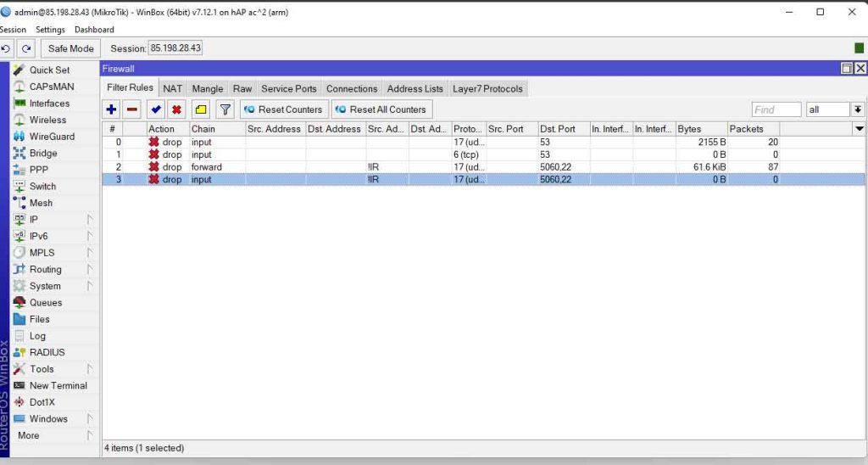Open WireGuard in sidebar
The width and height of the screenshot is (868, 465).
point(52,137)
